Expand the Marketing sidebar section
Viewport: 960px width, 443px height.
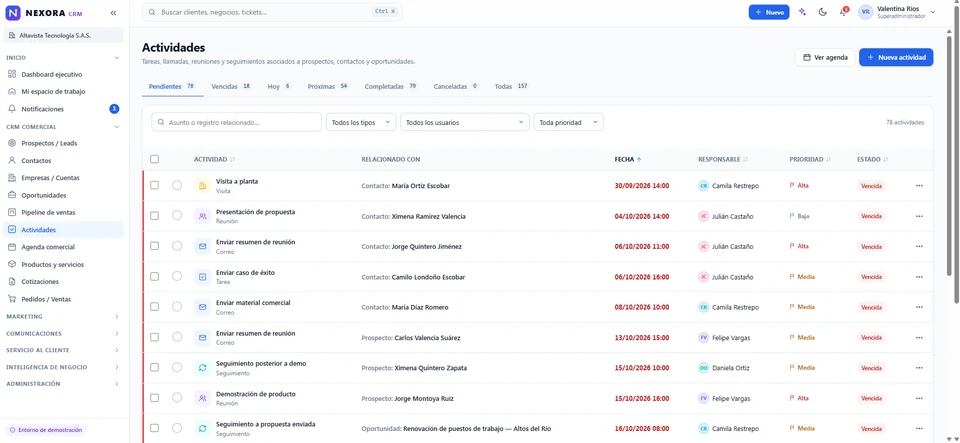(62, 316)
